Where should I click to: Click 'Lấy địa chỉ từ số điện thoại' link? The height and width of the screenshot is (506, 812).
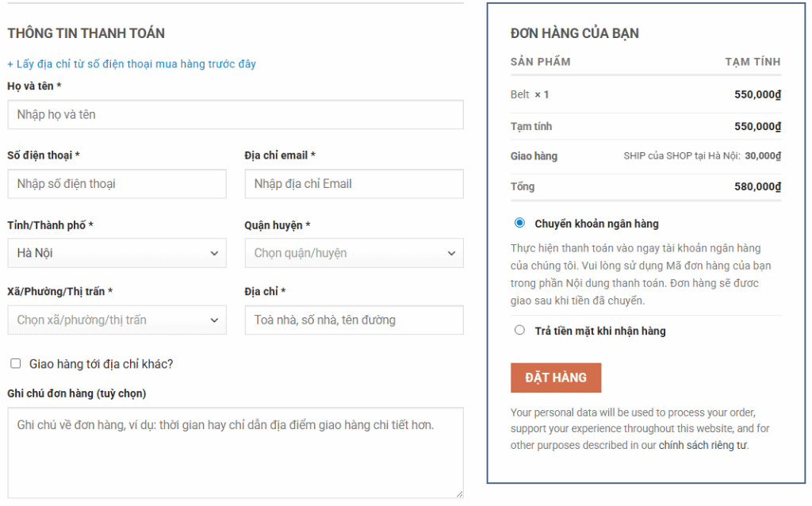132,63
